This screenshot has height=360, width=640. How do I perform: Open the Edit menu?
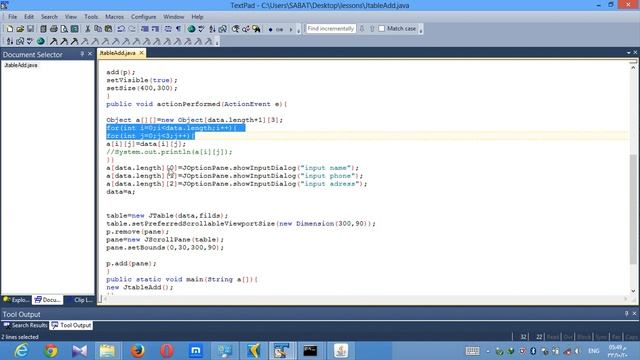point(29,17)
